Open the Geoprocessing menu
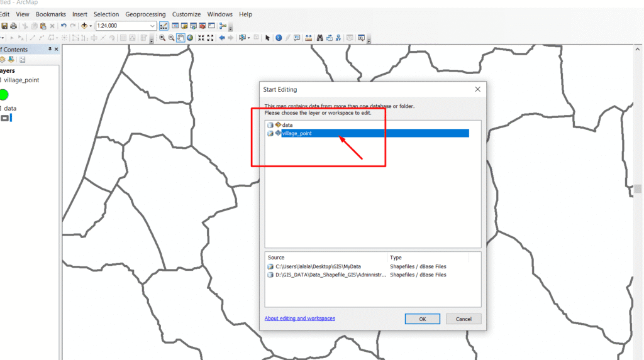Image resolution: width=644 pixels, height=360 pixels. 145,14
